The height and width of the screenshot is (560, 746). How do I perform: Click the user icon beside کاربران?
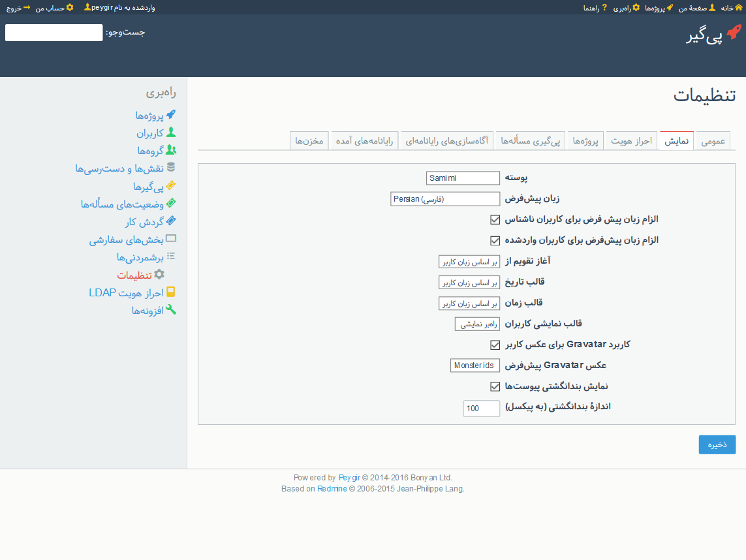point(171,132)
